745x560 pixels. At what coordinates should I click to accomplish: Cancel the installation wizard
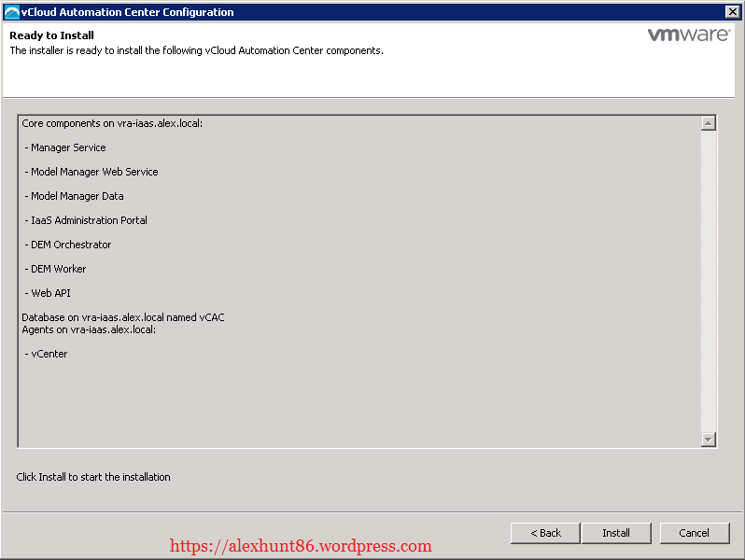point(695,533)
